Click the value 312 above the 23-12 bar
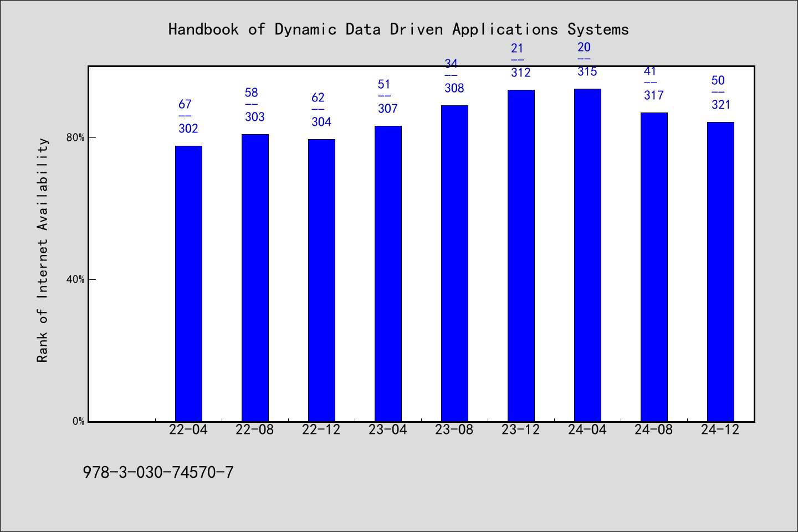798x532 pixels. (x=521, y=73)
